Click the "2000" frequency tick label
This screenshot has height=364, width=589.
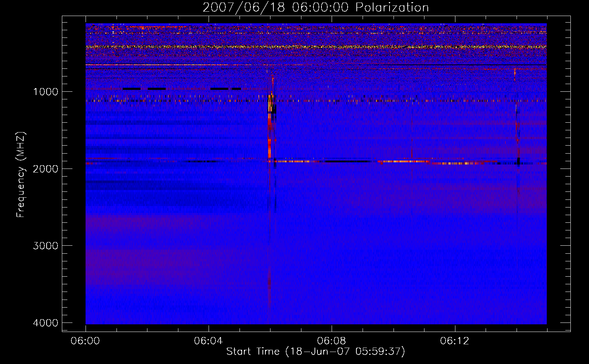point(46,169)
